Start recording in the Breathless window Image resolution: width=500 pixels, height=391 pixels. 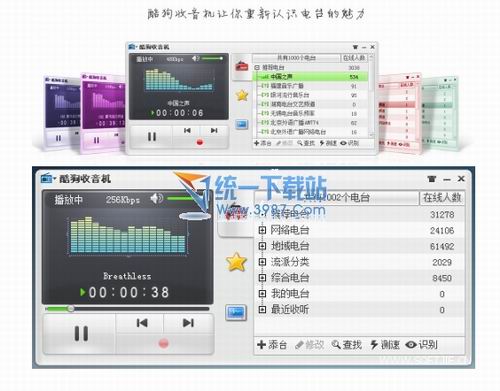164,343
